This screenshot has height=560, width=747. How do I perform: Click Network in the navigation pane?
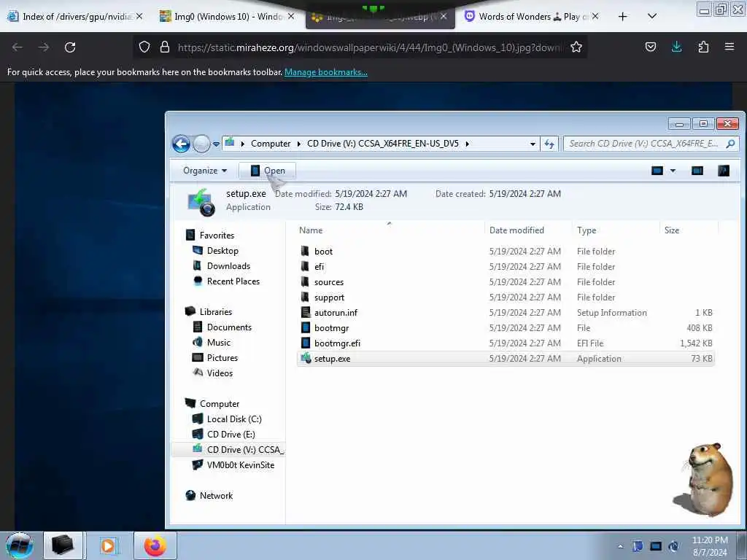pos(216,496)
